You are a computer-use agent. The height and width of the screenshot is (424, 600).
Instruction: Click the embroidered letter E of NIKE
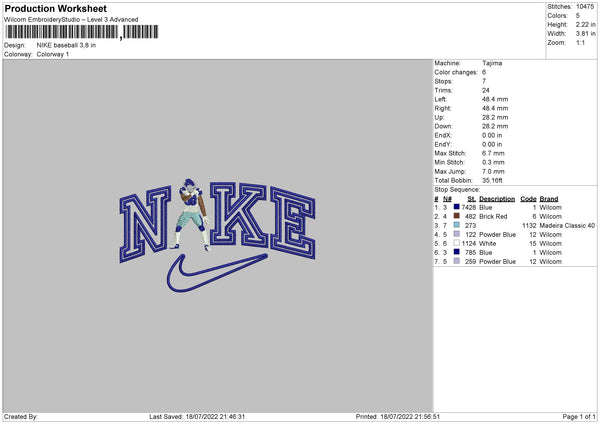(293, 223)
